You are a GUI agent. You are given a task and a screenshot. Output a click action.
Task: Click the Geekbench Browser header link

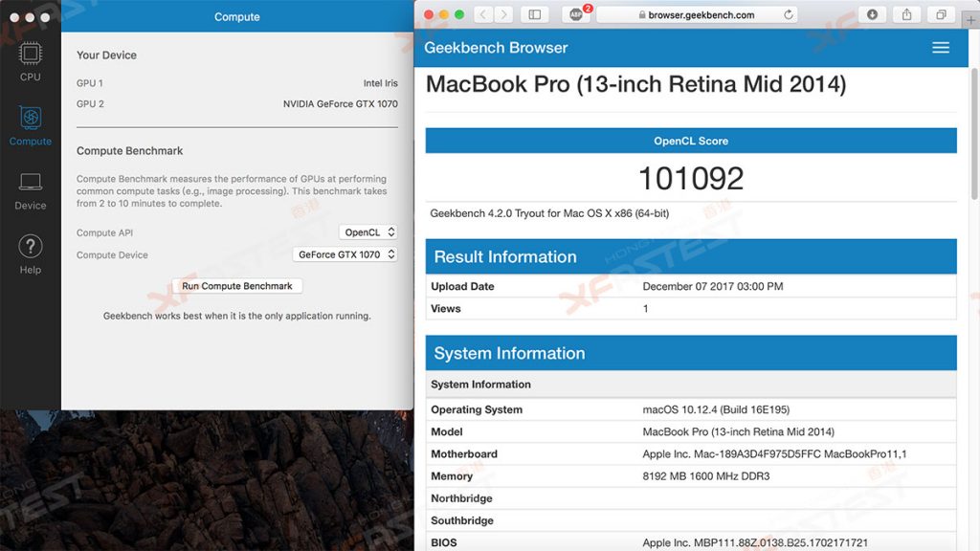(x=496, y=48)
